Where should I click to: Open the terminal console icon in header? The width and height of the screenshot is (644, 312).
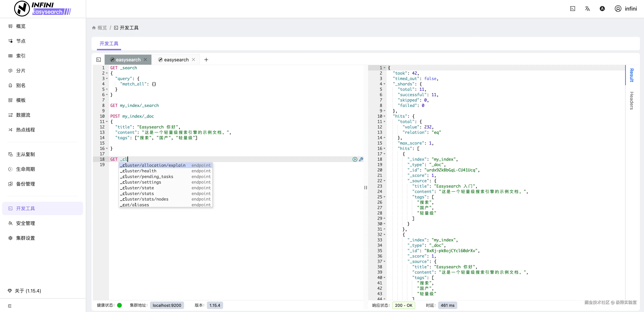[x=573, y=9]
